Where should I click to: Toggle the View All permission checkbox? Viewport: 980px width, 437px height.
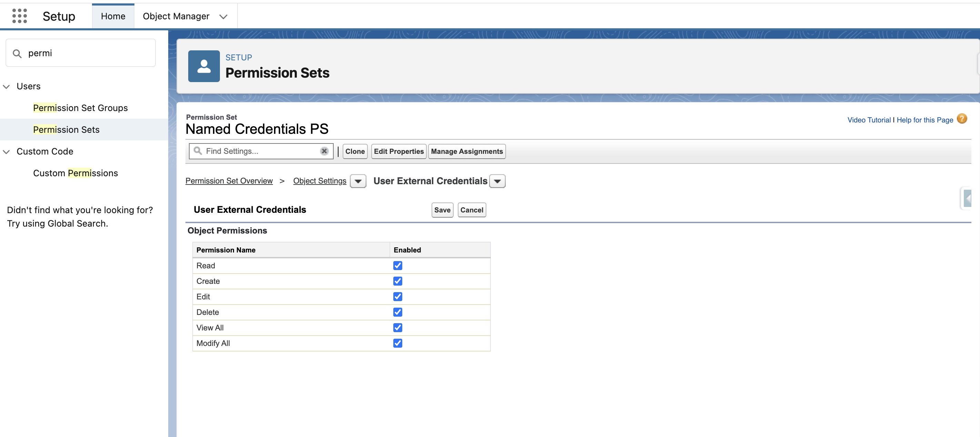pyautogui.click(x=397, y=328)
